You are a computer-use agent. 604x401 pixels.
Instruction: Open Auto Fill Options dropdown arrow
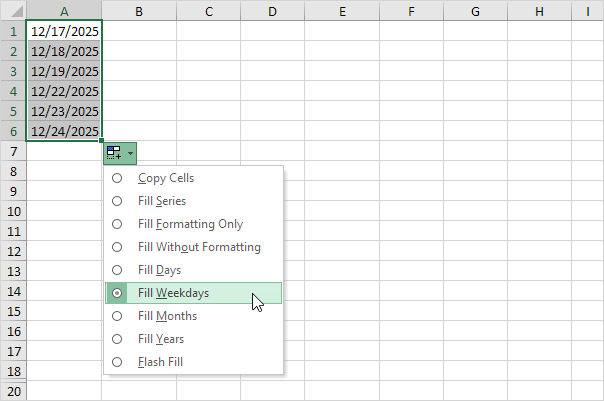(x=130, y=152)
